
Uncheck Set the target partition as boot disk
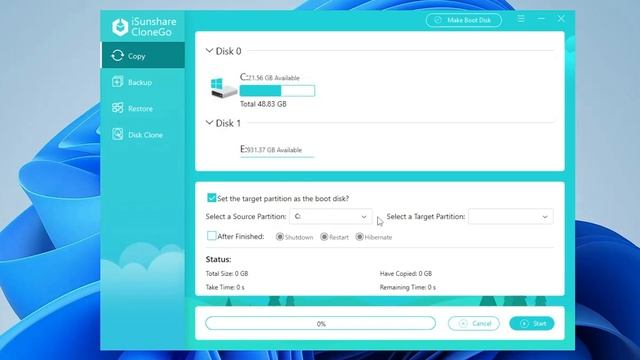[211, 198]
